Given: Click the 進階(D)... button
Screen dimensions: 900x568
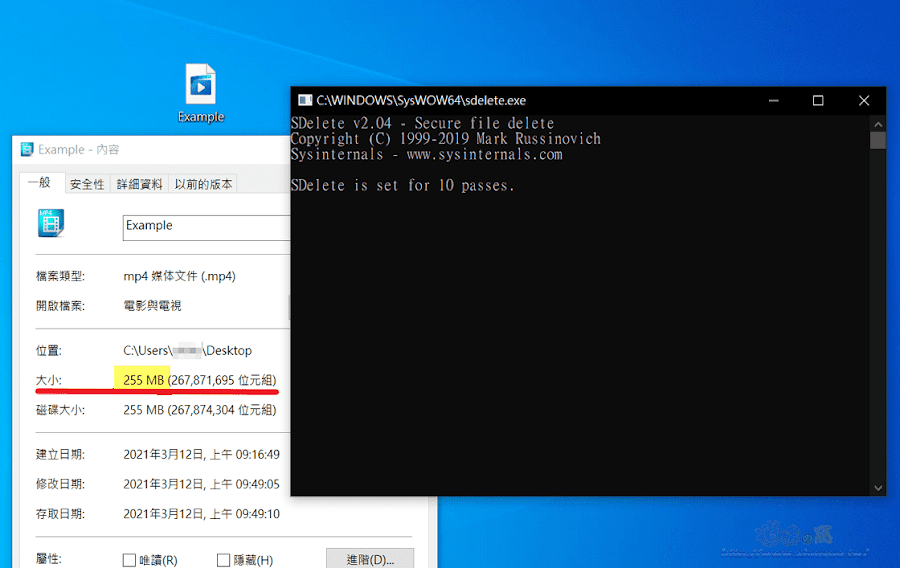Looking at the screenshot, I should (370, 559).
